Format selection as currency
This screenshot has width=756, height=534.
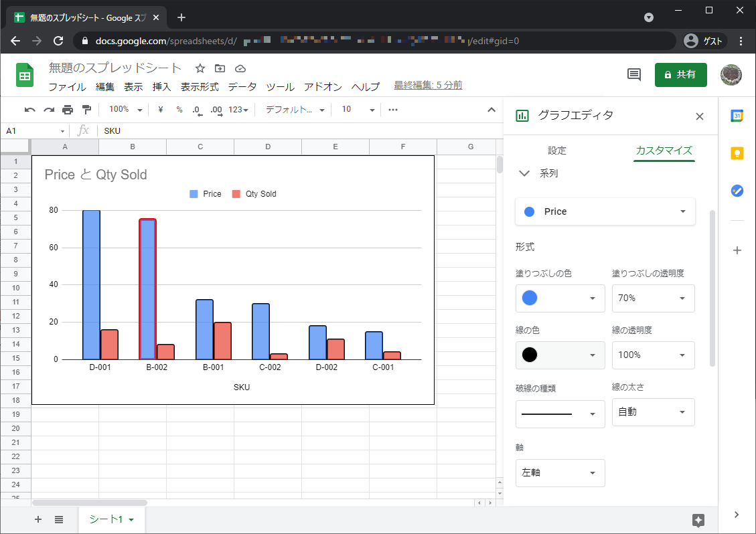(x=159, y=108)
